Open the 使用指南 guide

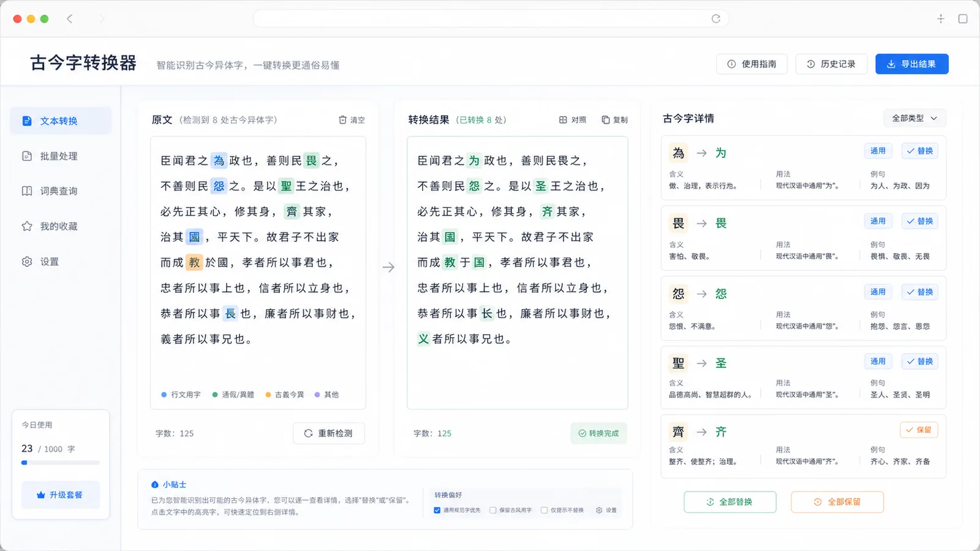pos(752,64)
